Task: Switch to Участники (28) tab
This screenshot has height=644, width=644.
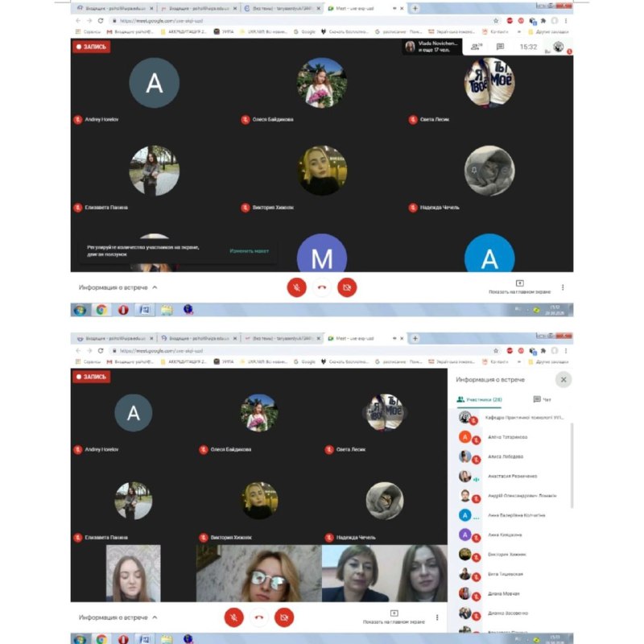Action: tap(479, 399)
